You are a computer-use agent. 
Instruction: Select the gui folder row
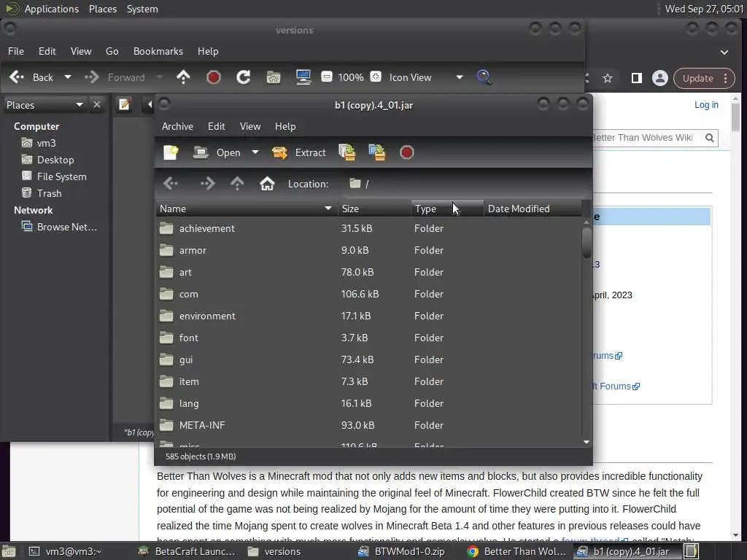point(368,360)
